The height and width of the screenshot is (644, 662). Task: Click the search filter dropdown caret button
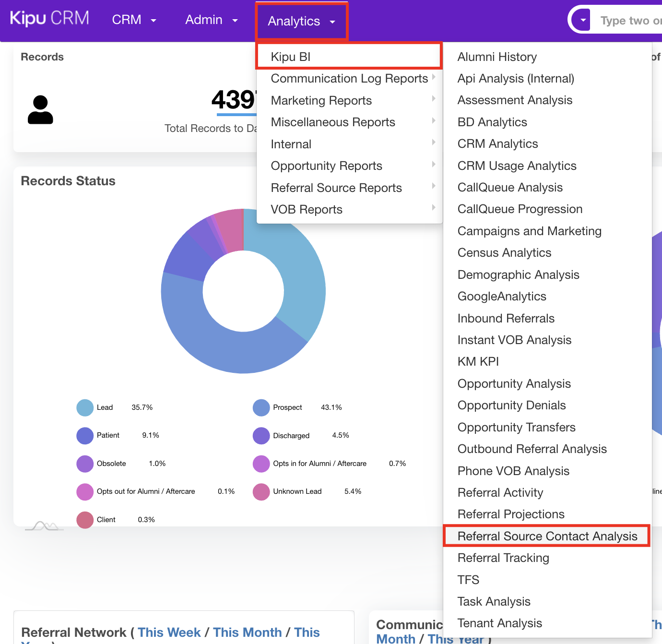pyautogui.click(x=583, y=20)
